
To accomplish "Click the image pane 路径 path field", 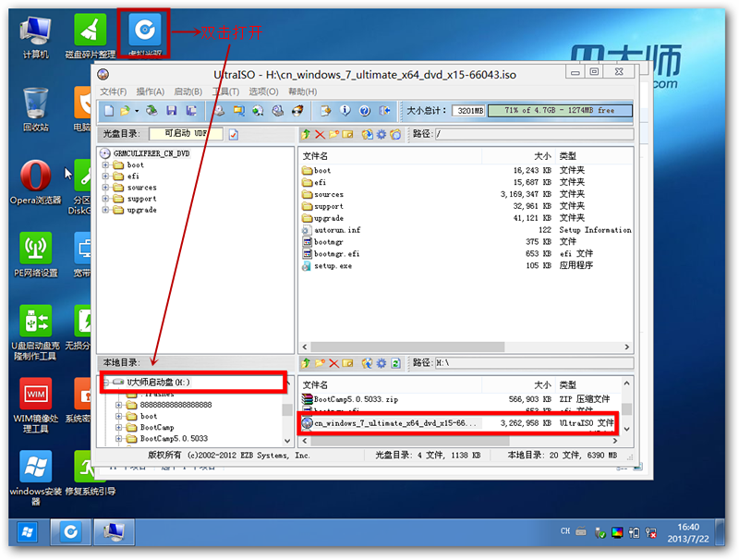I will pyautogui.click(x=534, y=134).
